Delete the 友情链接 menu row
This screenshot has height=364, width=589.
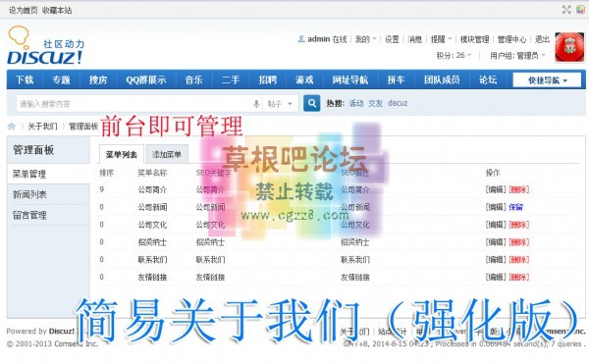(518, 277)
